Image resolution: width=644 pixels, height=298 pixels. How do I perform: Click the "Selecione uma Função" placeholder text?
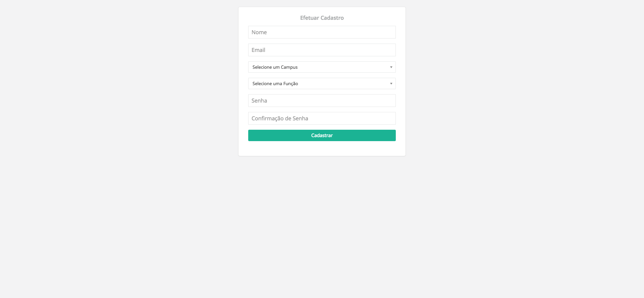click(x=275, y=83)
